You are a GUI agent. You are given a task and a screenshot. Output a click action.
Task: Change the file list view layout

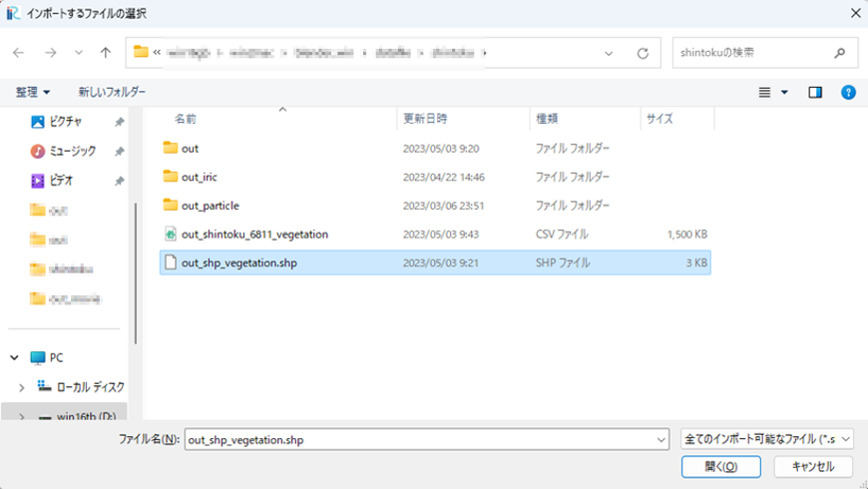point(764,93)
